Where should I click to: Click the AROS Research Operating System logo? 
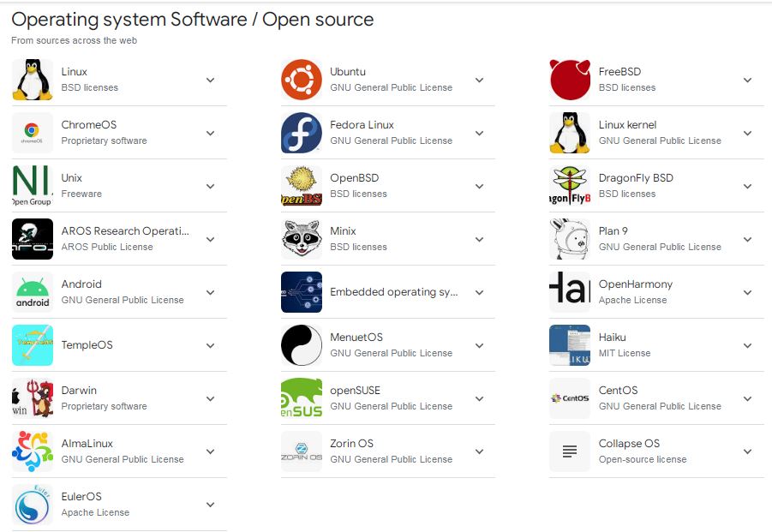(33, 239)
